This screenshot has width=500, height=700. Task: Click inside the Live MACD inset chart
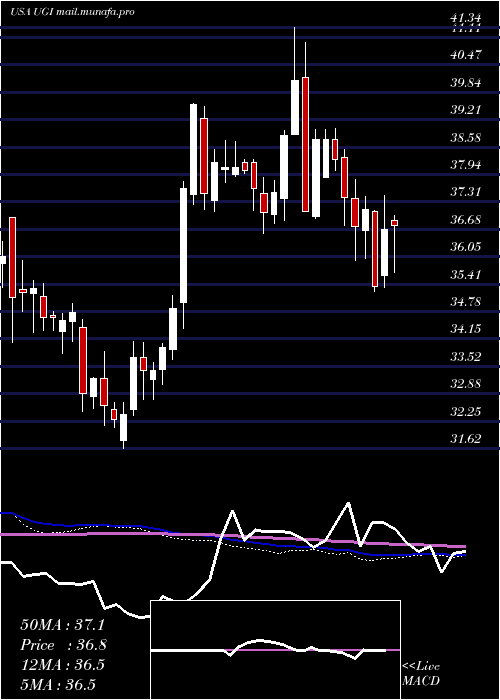275,650
